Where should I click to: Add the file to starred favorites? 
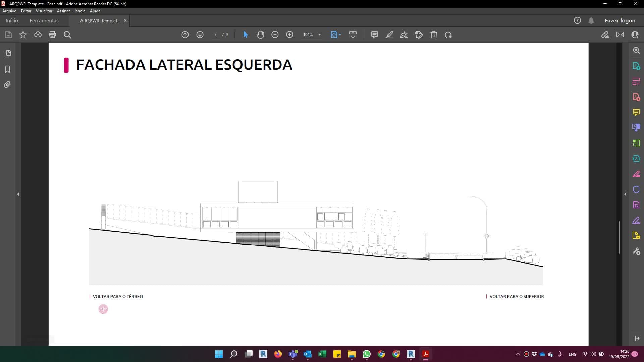point(23,35)
